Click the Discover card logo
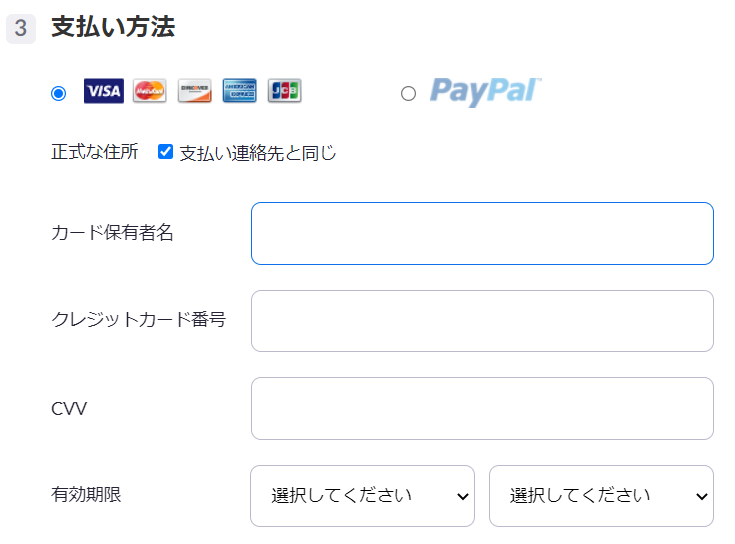Image resolution: width=735 pixels, height=544 pixels. pyautogui.click(x=194, y=92)
